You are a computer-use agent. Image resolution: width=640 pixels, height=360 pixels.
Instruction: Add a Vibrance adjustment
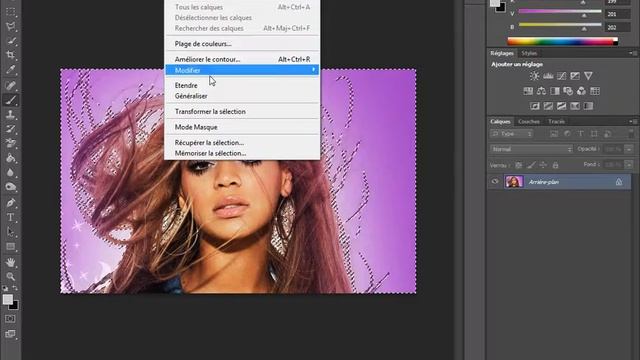point(588,76)
